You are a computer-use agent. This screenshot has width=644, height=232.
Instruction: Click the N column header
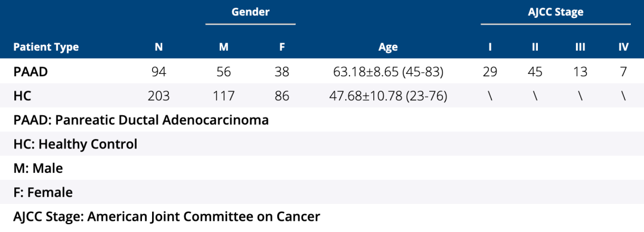159,48
